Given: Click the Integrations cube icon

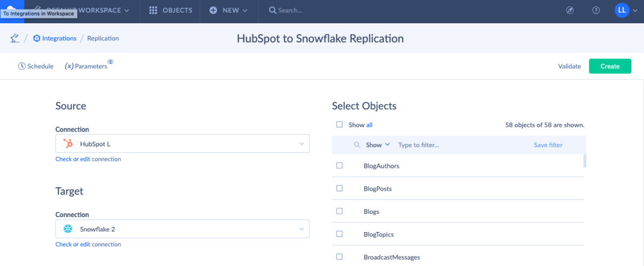Looking at the screenshot, I should click(36, 38).
